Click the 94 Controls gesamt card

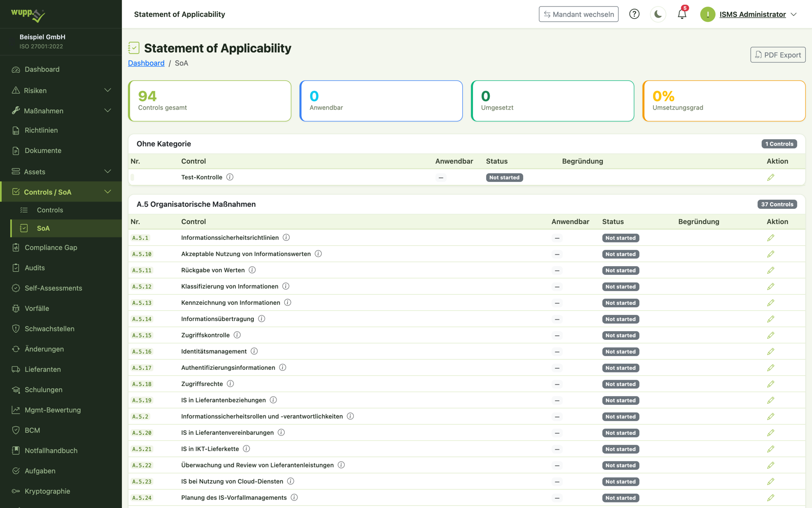210,101
